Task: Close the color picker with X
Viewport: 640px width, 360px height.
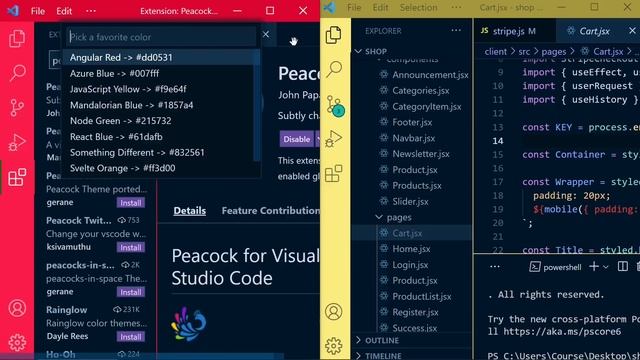Action: pyautogui.click(x=266, y=35)
